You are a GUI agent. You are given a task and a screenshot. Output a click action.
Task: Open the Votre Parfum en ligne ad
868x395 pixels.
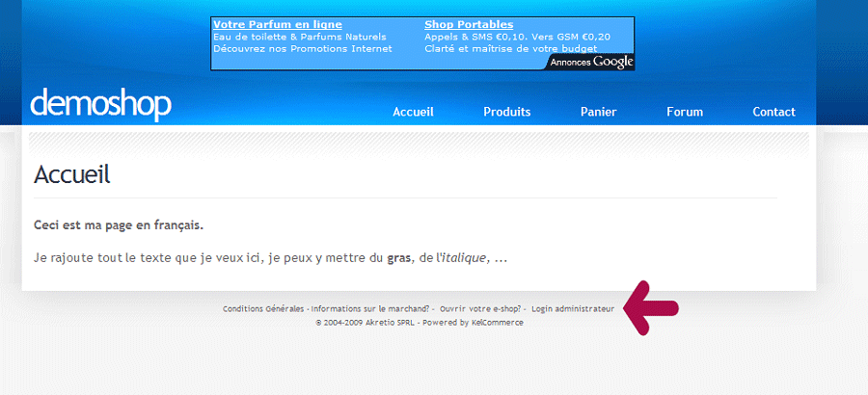click(x=277, y=24)
